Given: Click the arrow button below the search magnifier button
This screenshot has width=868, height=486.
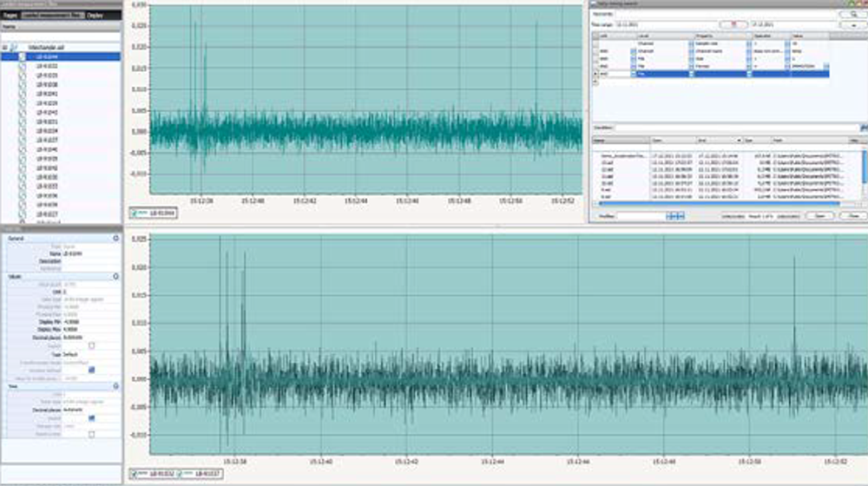Looking at the screenshot, I should 853,25.
